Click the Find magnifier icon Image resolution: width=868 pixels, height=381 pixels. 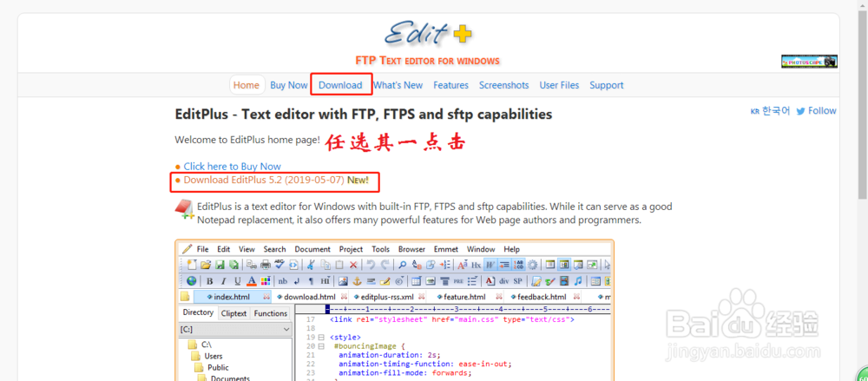tap(403, 265)
